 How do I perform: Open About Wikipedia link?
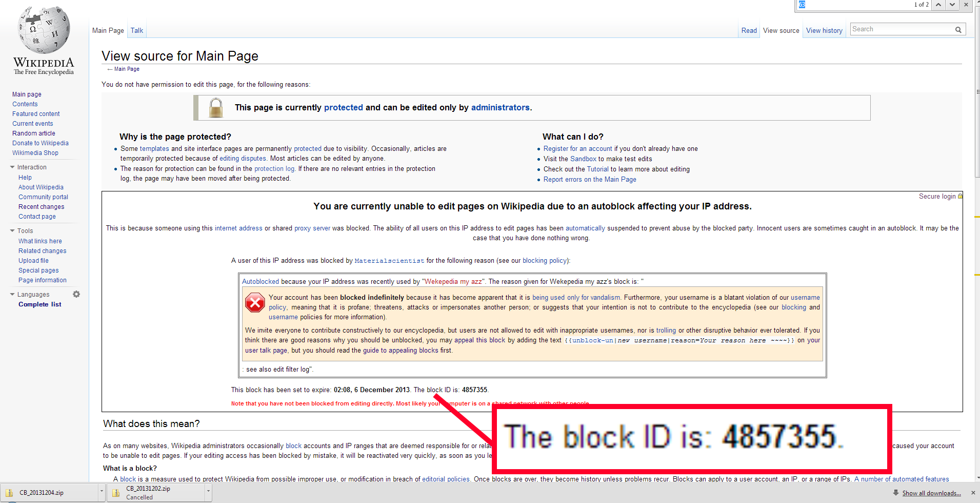coord(41,187)
